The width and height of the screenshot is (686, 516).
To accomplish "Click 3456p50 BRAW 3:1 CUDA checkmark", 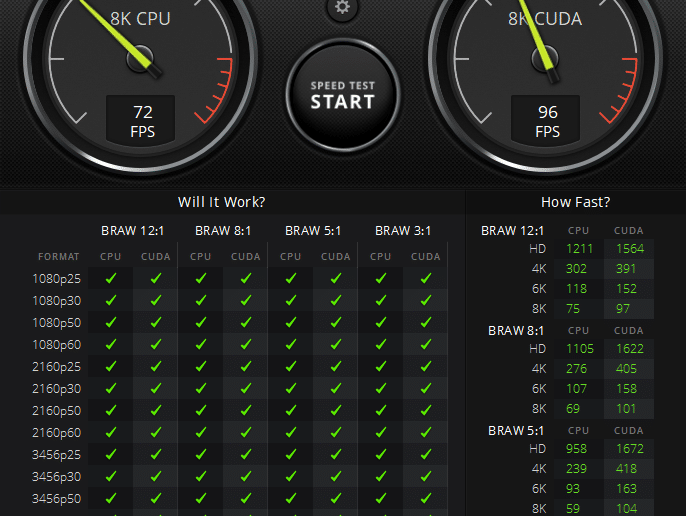I will pyautogui.click(x=426, y=498).
